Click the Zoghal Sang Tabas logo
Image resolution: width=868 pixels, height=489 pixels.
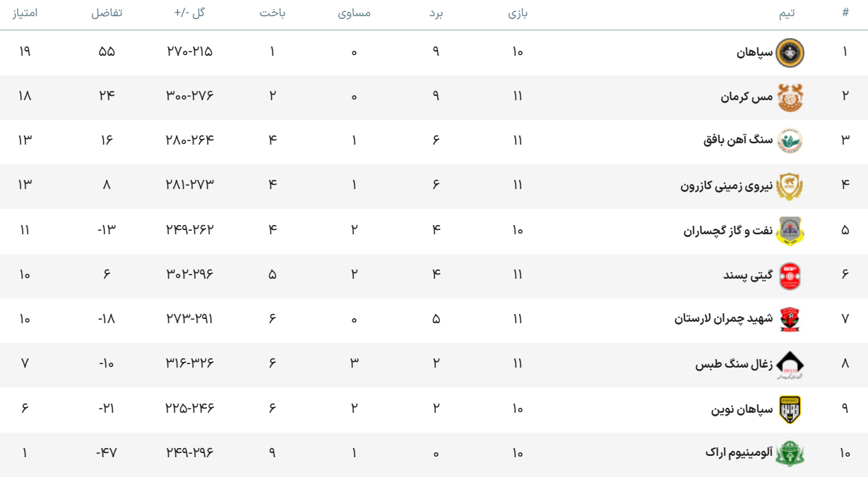tap(790, 364)
